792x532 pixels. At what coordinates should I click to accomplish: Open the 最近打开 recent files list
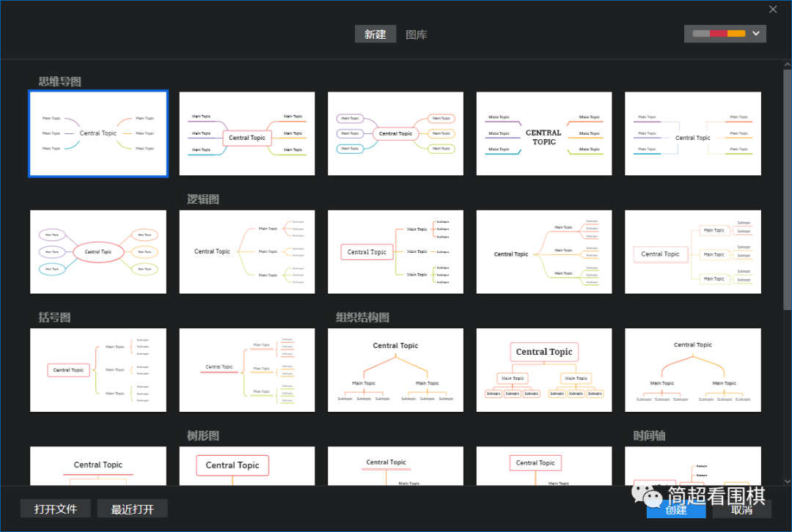click(x=132, y=509)
